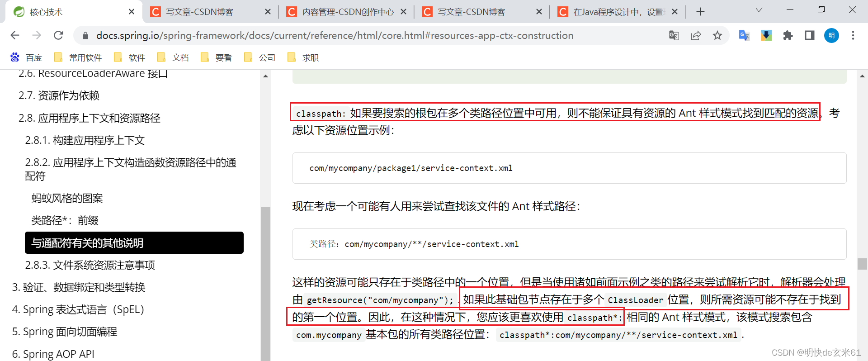Click inline code getResource("com/mycompany")
Screen dimensions: 868x361
(x=380, y=300)
